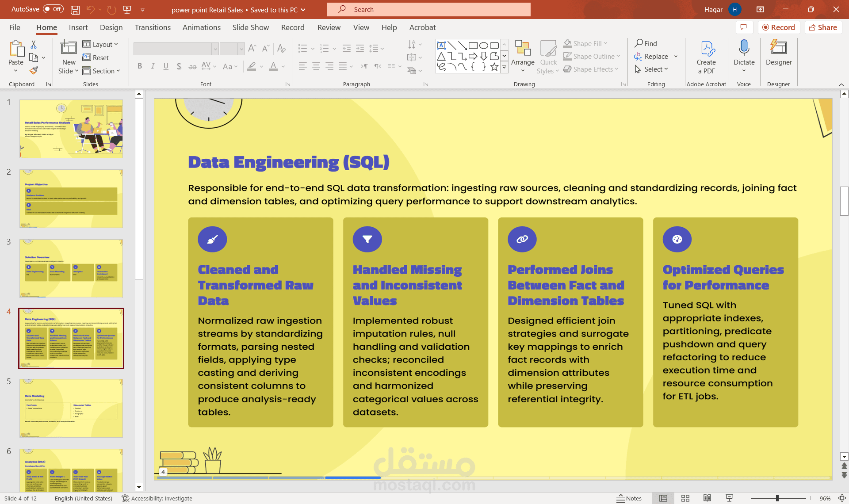Toggle the Notes pane

coord(629,498)
